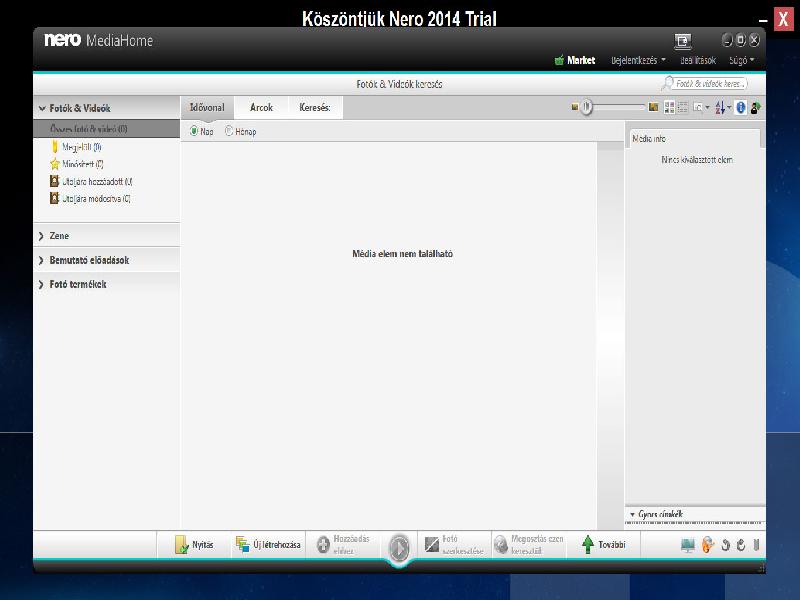
Task: Toggle the blue Media info icon
Action: [x=741, y=107]
